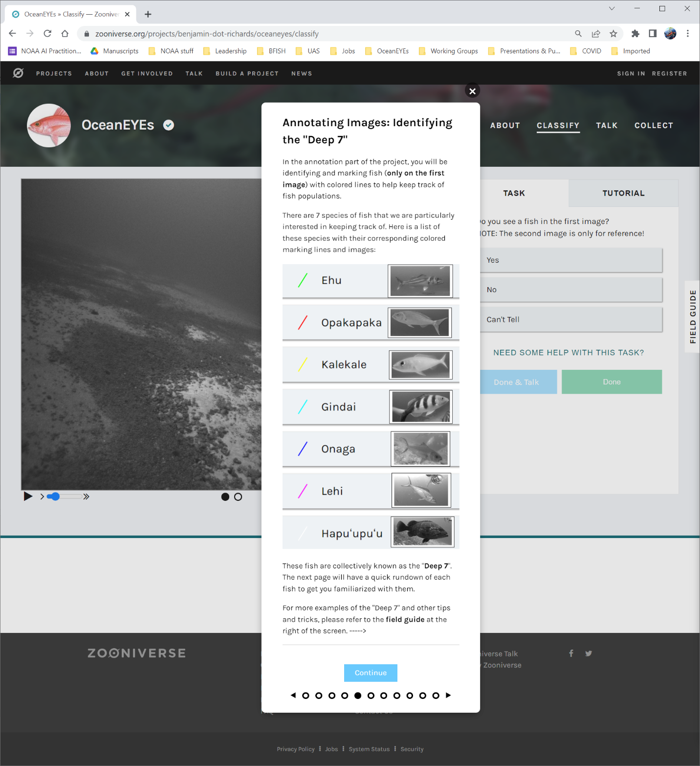Click the OceanEYEs red fish avatar
This screenshot has width=700, height=766.
[x=49, y=125]
